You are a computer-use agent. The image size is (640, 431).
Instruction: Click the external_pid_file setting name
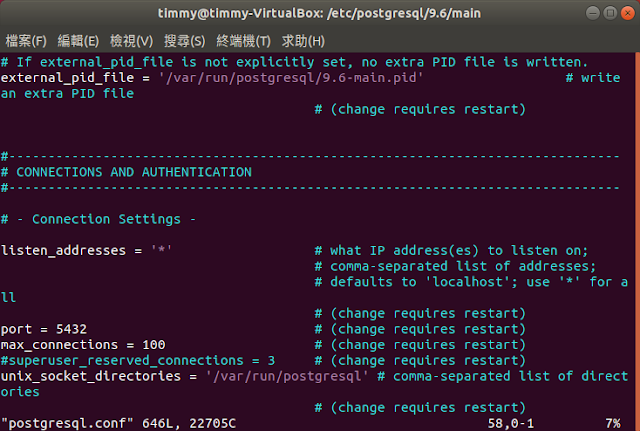point(67,78)
